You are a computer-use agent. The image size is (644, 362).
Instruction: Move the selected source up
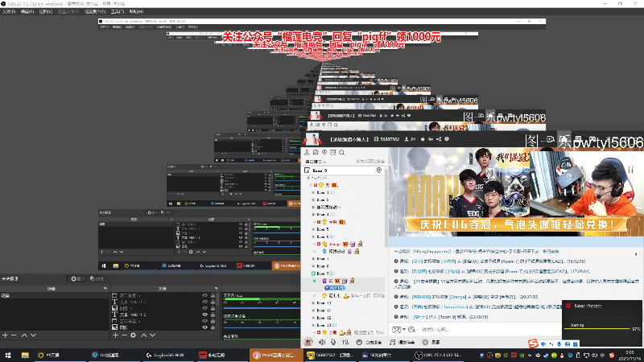click(144, 335)
